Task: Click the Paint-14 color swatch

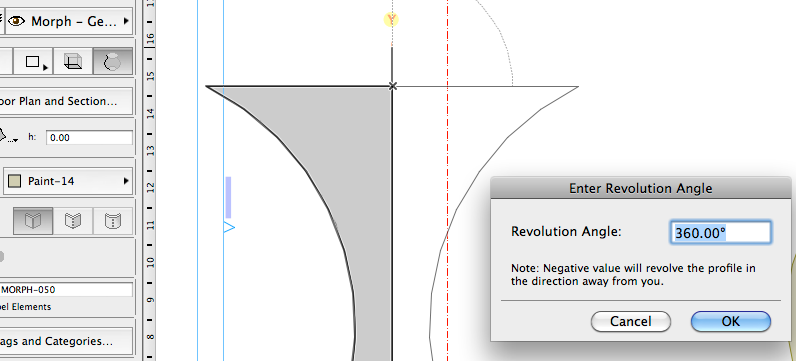Action: 15,181
